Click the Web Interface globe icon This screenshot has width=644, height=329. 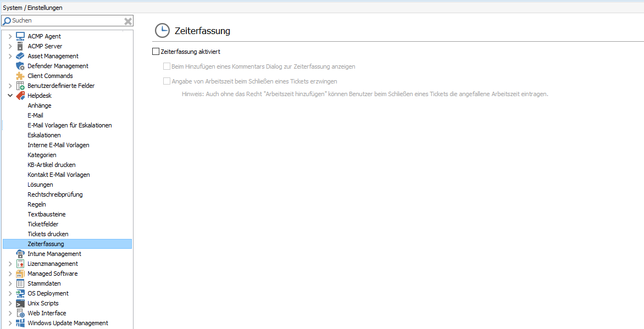[x=20, y=313]
